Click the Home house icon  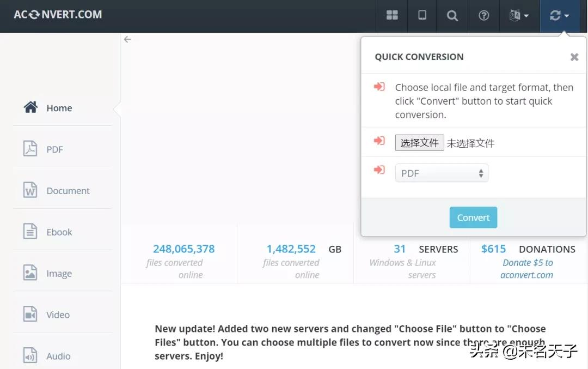tap(30, 107)
